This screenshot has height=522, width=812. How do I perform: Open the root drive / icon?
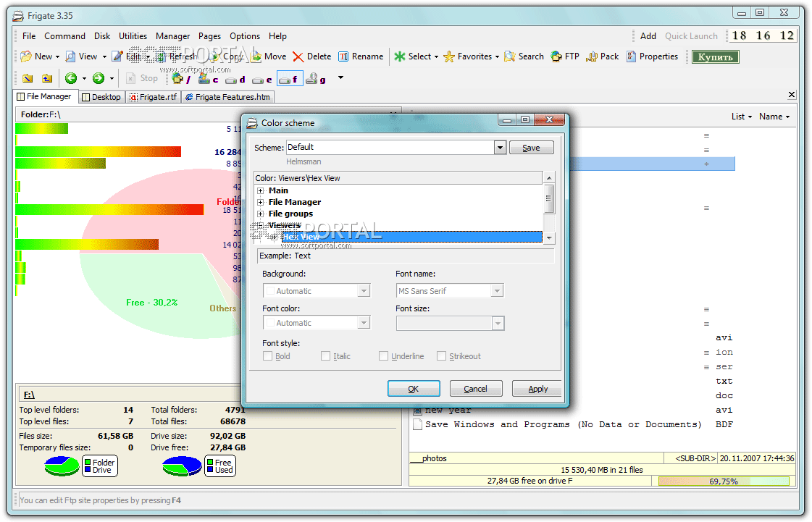point(181,79)
